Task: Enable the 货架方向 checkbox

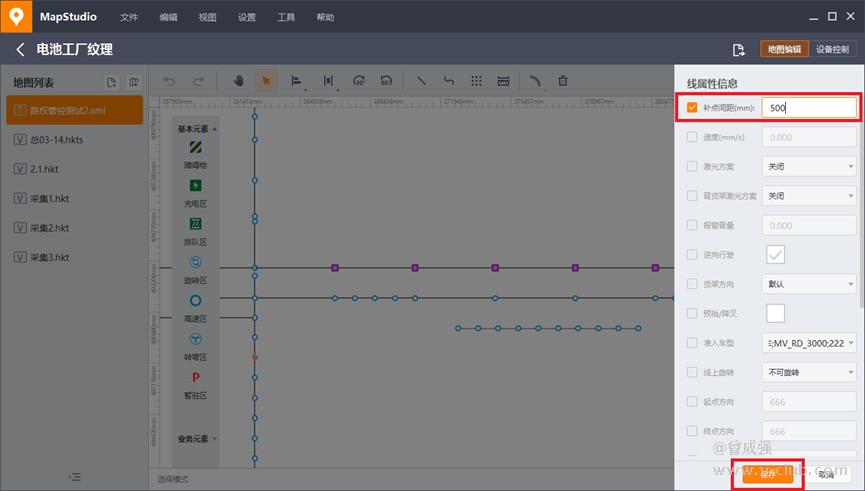Action: 692,284
